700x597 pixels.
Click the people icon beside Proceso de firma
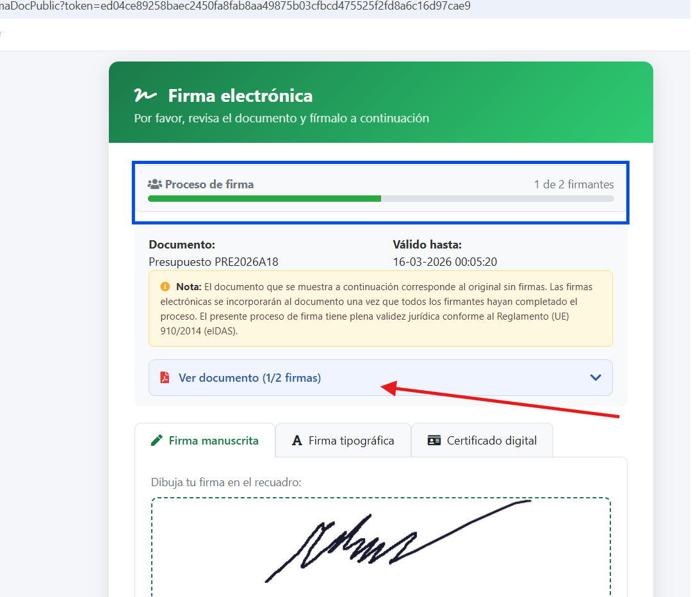(154, 184)
